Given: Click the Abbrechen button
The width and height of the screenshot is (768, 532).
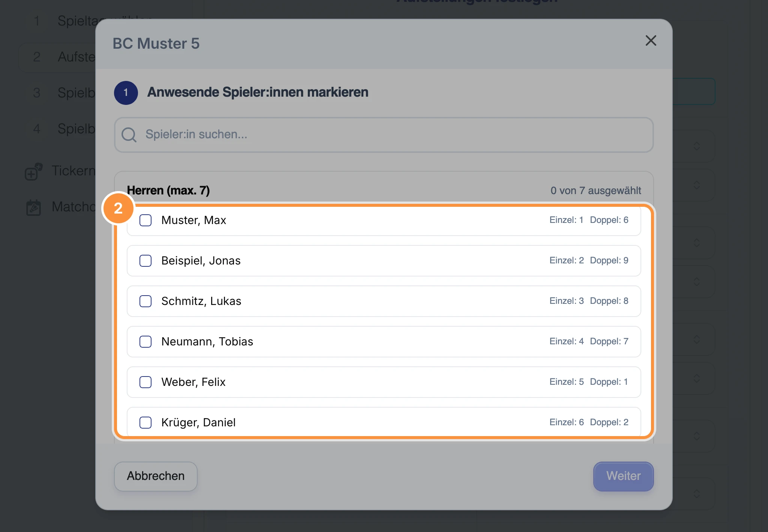Looking at the screenshot, I should point(156,476).
